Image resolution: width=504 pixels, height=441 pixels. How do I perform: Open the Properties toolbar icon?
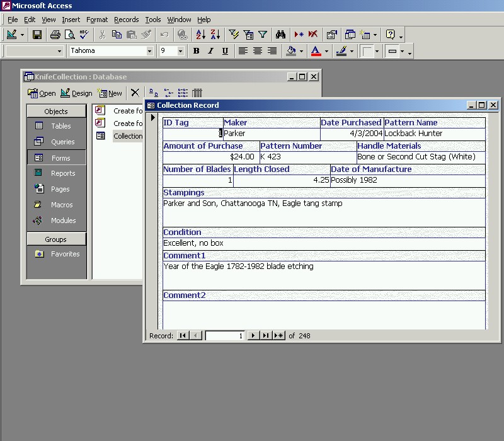click(x=331, y=35)
